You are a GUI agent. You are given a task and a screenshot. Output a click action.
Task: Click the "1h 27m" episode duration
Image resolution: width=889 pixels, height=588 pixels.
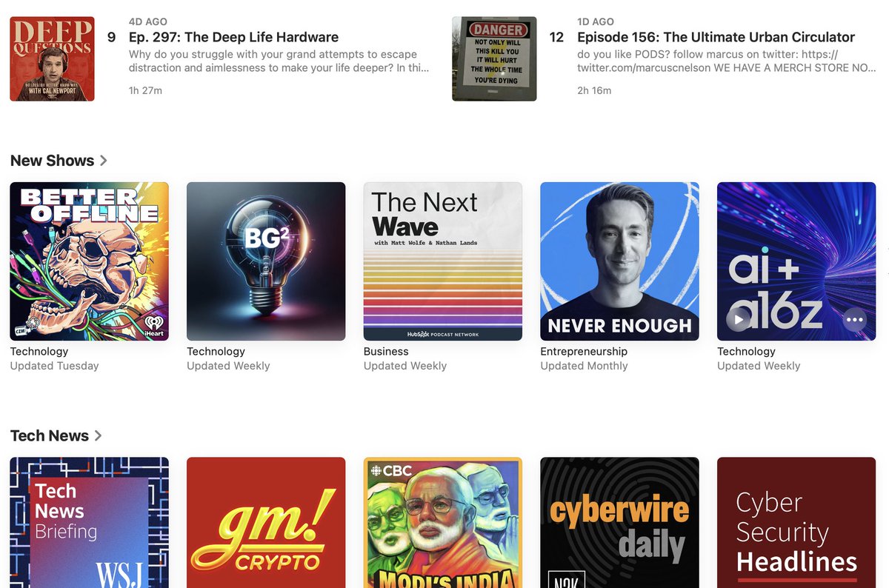coord(145,90)
